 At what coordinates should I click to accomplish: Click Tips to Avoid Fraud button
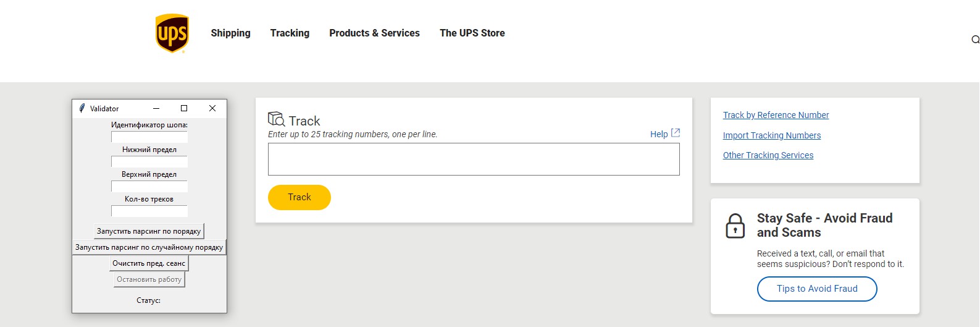tap(817, 289)
